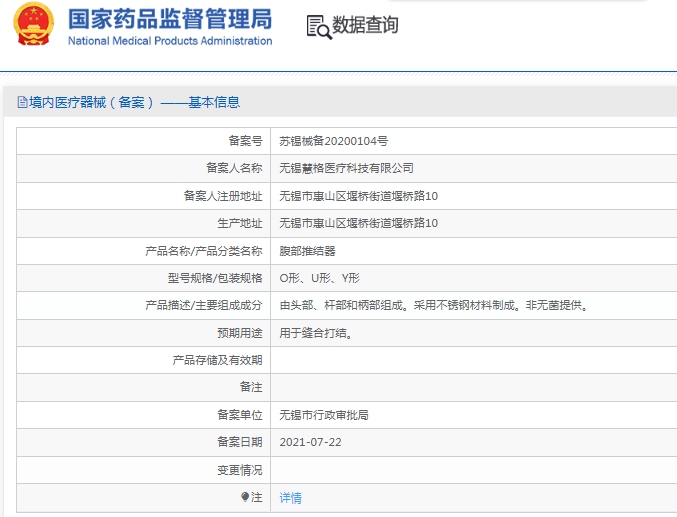677x517 pixels.
Task: Click the 备注 row label
Action: point(251,387)
